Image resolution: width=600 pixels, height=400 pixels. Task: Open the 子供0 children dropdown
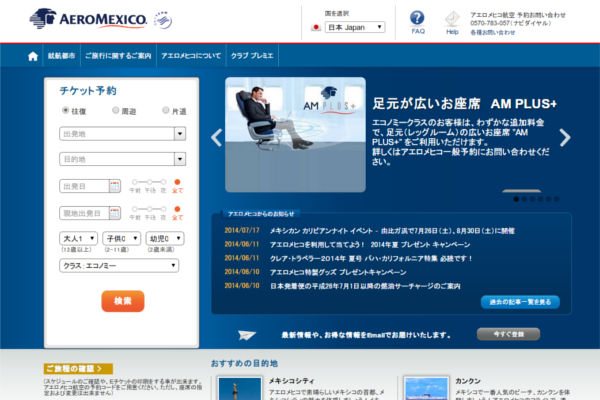[122, 238]
